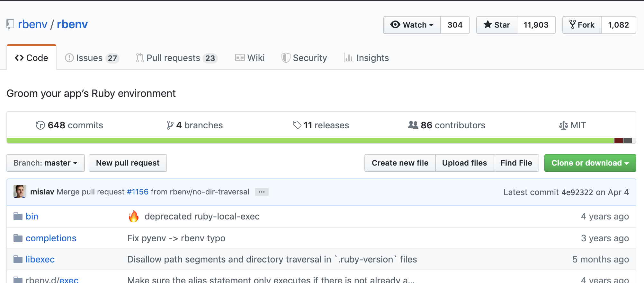Open the Pull requests tab
The height and width of the screenshot is (283, 644).
[x=177, y=58]
